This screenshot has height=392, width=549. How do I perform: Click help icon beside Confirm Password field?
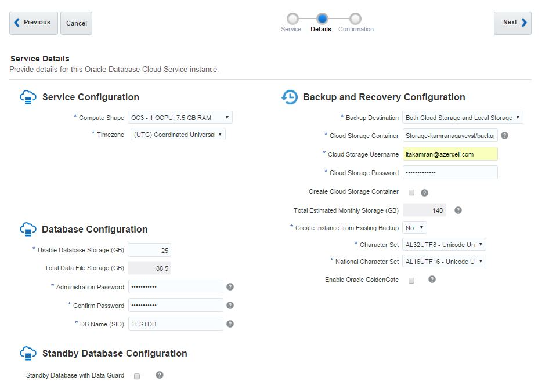point(230,306)
